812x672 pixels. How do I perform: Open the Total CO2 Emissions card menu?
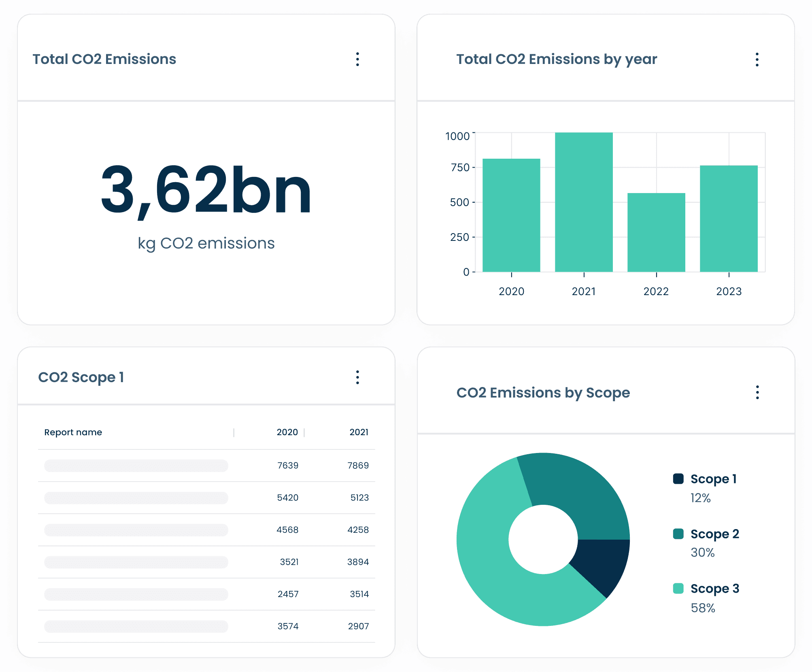357,59
